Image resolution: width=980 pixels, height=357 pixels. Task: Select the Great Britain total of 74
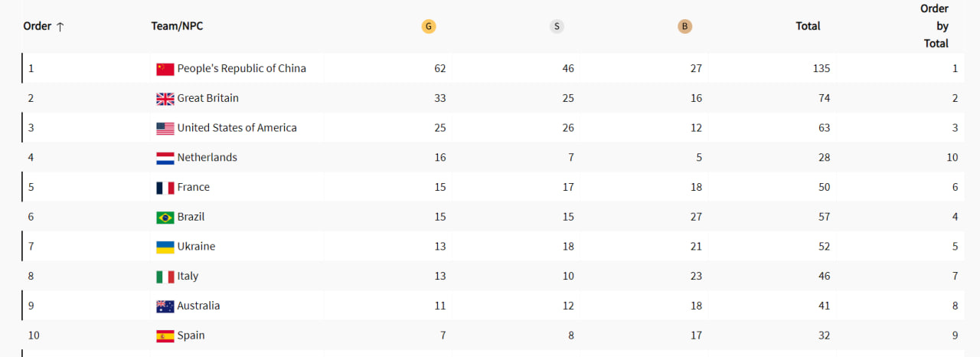point(824,98)
